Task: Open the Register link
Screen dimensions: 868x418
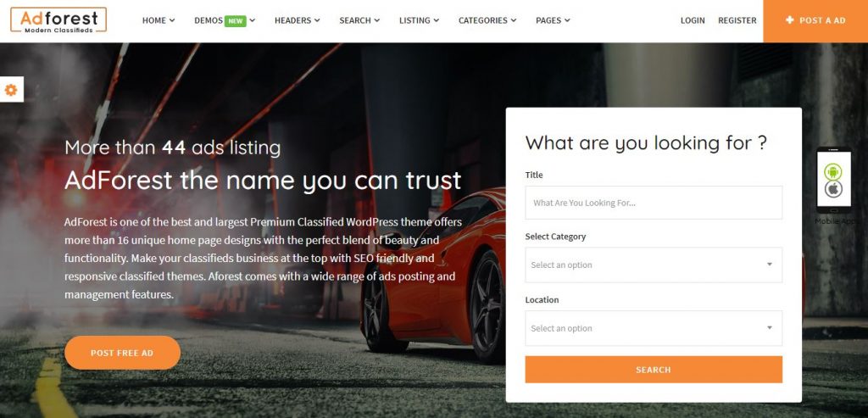Action: pyautogui.click(x=737, y=20)
